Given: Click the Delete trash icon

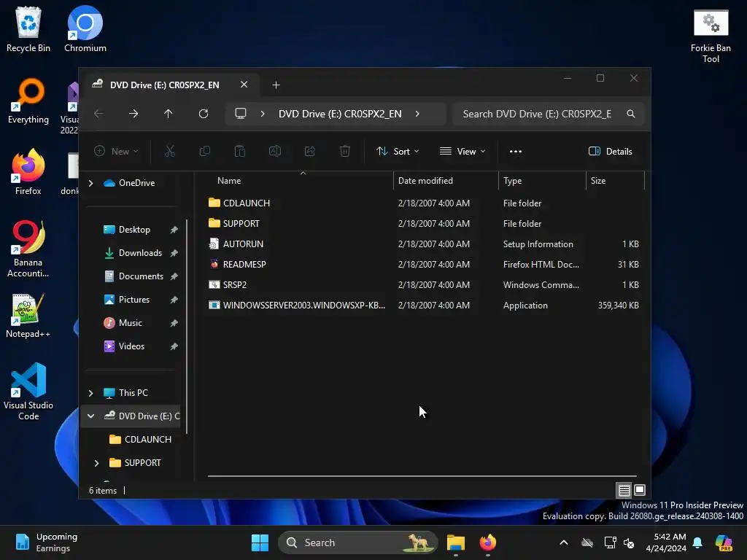Looking at the screenshot, I should click(x=345, y=152).
